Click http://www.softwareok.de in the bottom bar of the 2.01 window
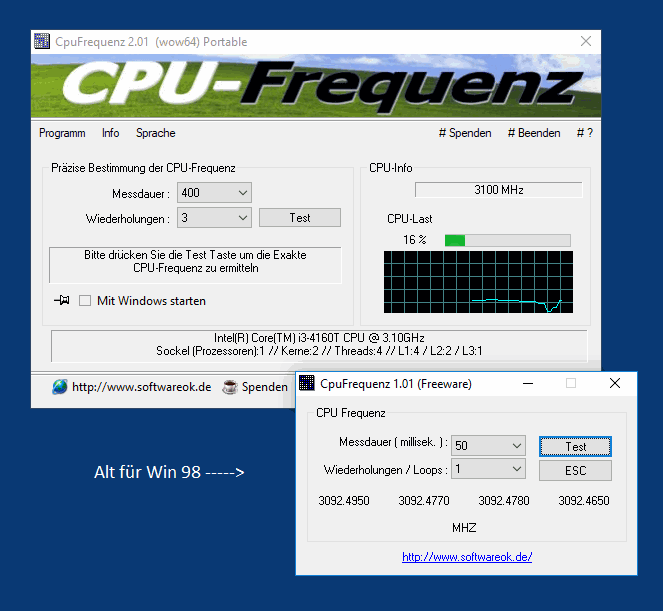The image size is (663, 612). pos(141,387)
